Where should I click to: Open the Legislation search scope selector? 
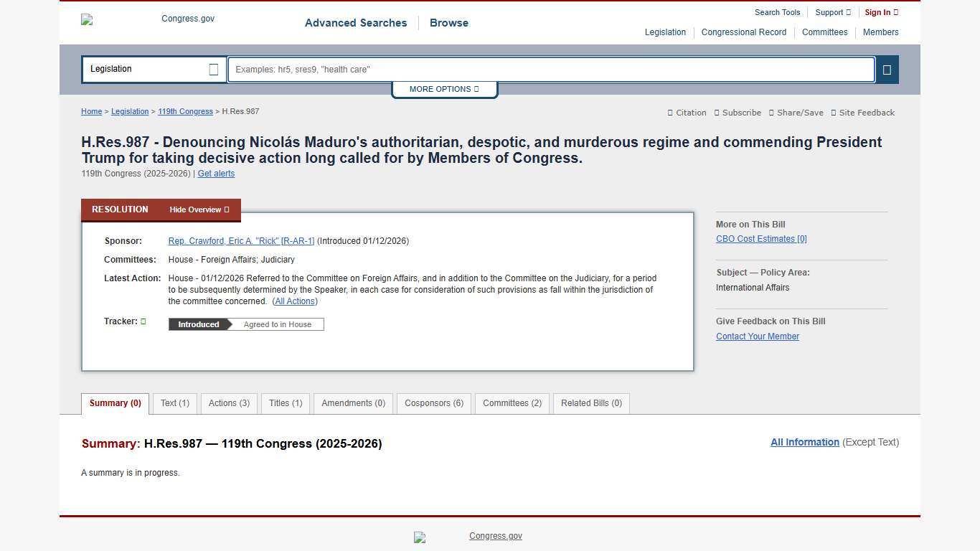153,69
